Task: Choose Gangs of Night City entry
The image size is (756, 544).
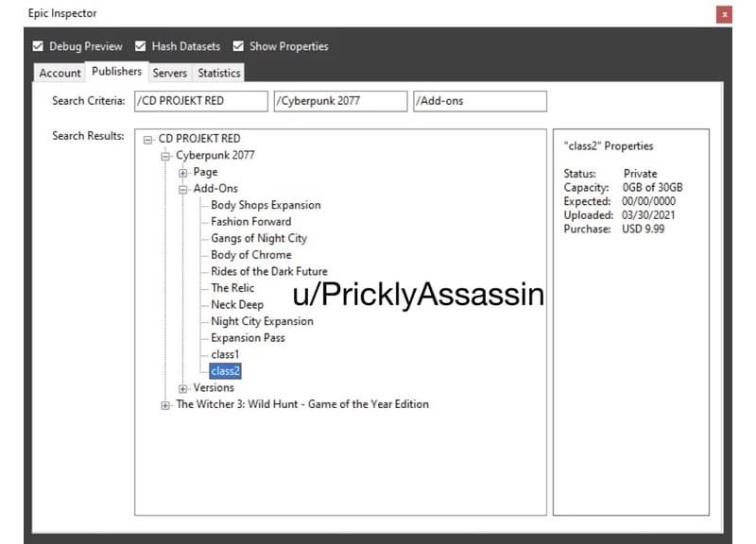Action: (x=258, y=238)
